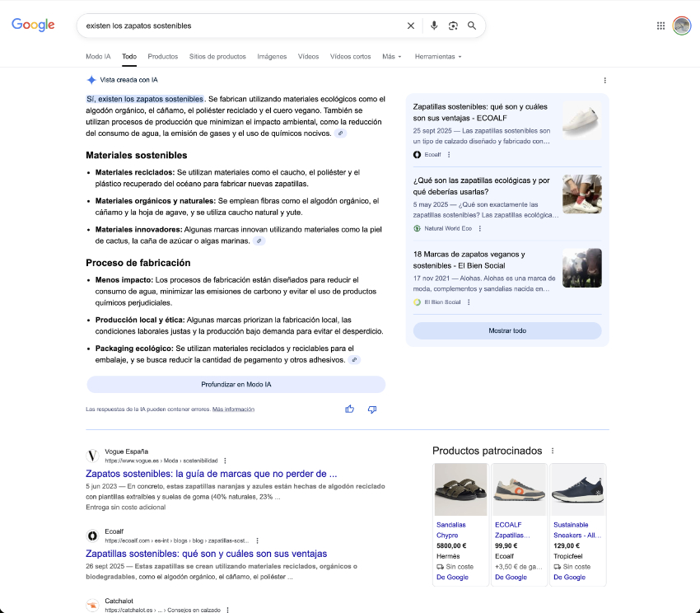This screenshot has width=700, height=613.
Task: Start voice search with microphone icon
Action: pyautogui.click(x=434, y=26)
